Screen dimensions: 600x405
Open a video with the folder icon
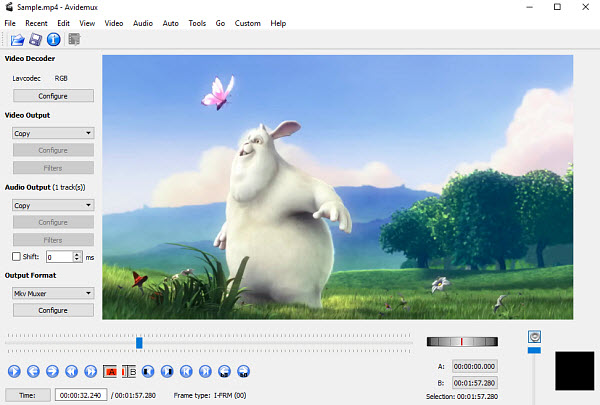point(17,39)
